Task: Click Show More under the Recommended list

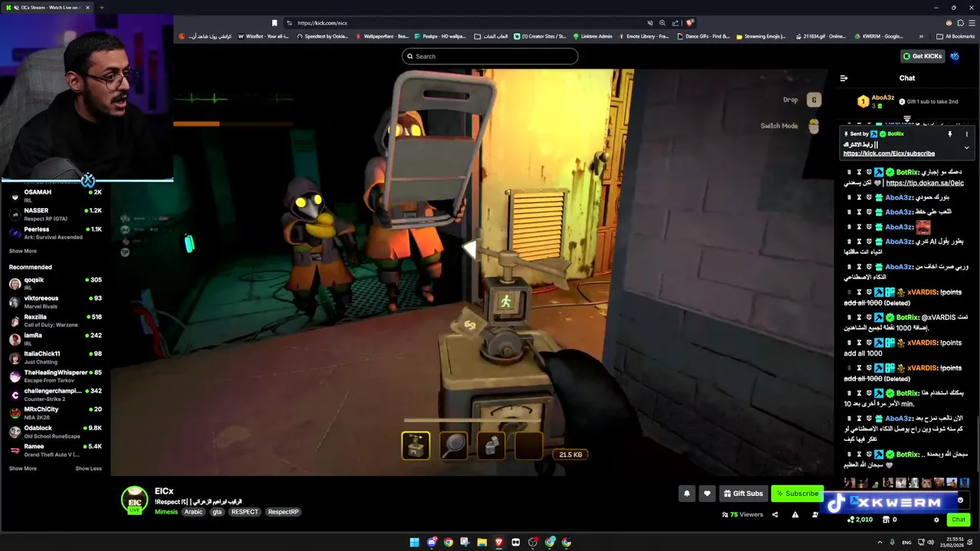Action: click(x=23, y=468)
